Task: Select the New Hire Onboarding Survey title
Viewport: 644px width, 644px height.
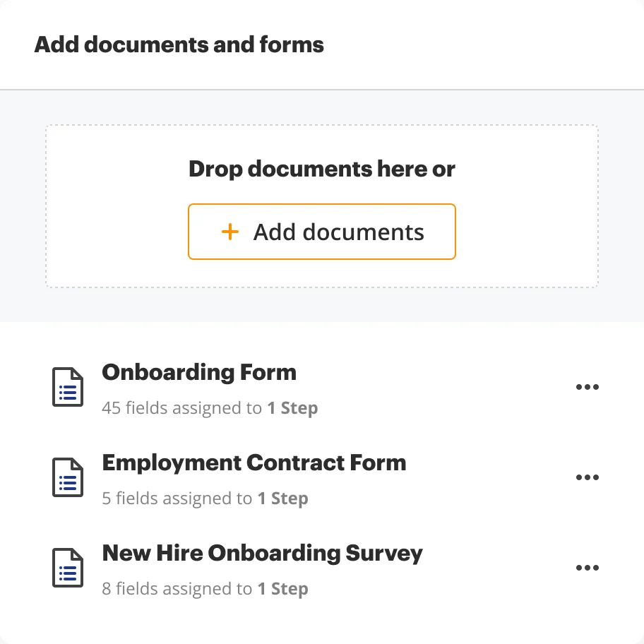Action: (x=263, y=553)
